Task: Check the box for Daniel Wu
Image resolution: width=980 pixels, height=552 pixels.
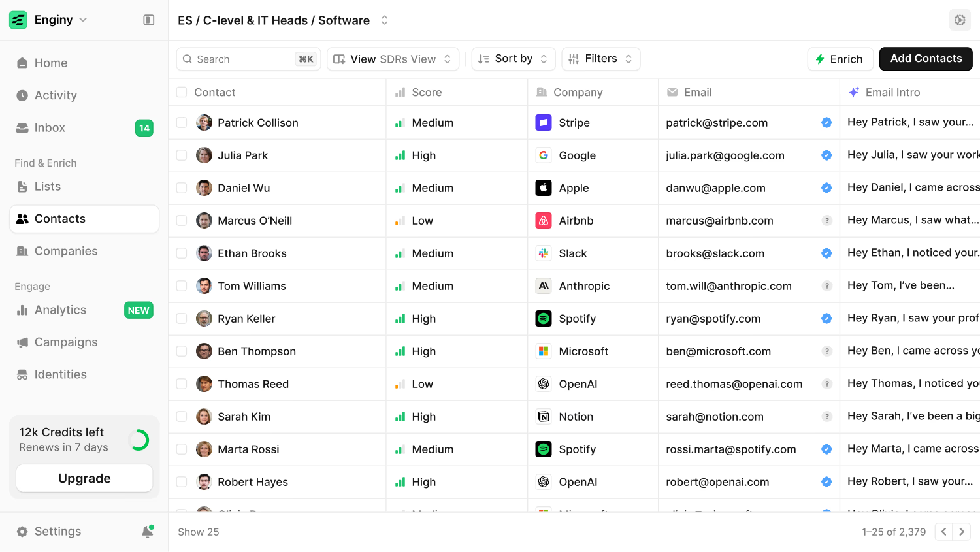Action: (x=182, y=188)
